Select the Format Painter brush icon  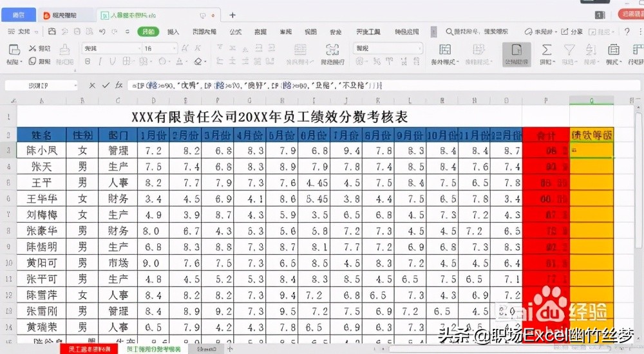[x=64, y=50]
